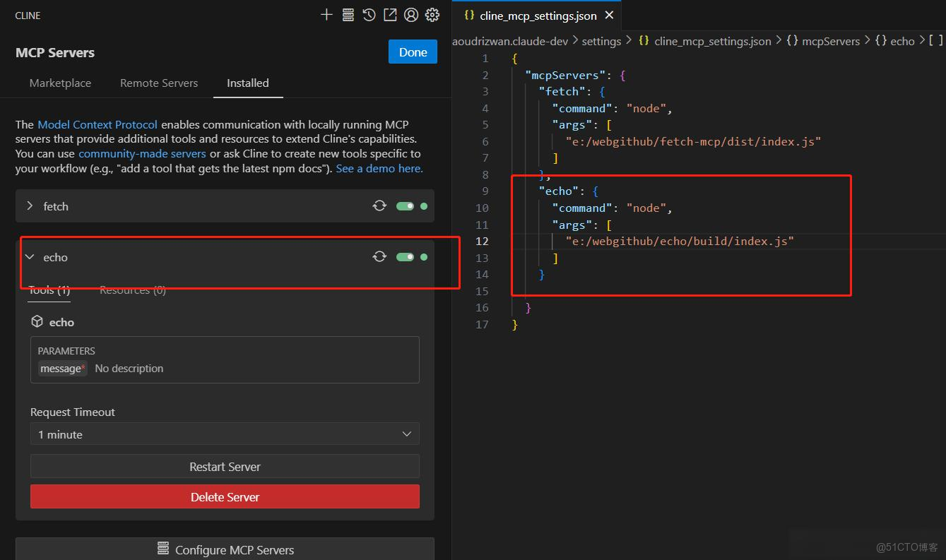Image resolution: width=946 pixels, height=560 pixels.
Task: Select the Resources (0) tab
Action: click(133, 290)
